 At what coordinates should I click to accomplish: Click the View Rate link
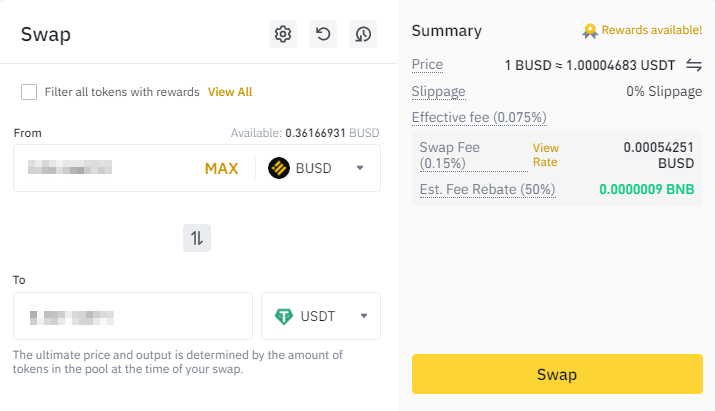pos(545,154)
